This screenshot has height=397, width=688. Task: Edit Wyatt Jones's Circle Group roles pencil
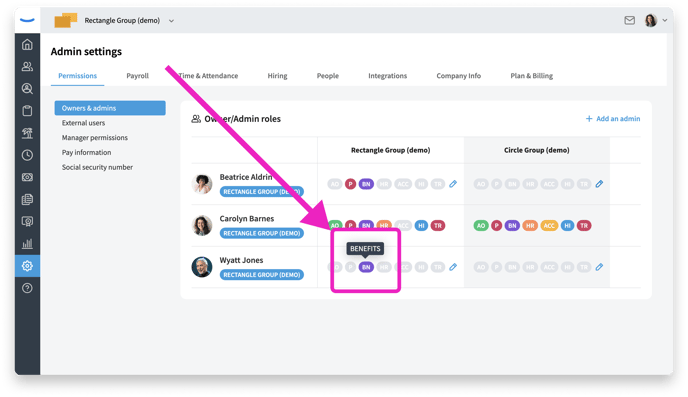click(x=599, y=267)
